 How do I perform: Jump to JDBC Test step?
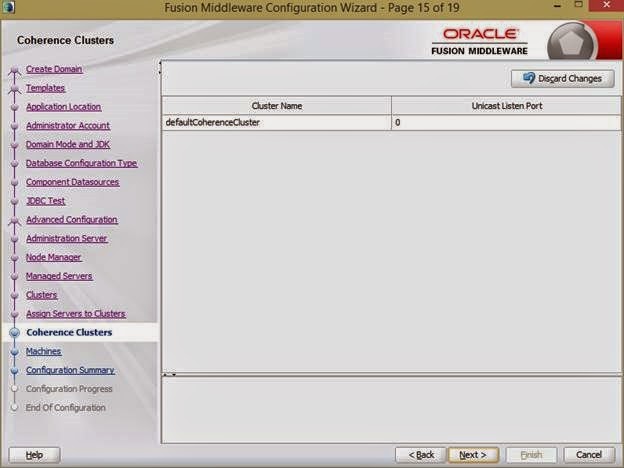[45, 201]
